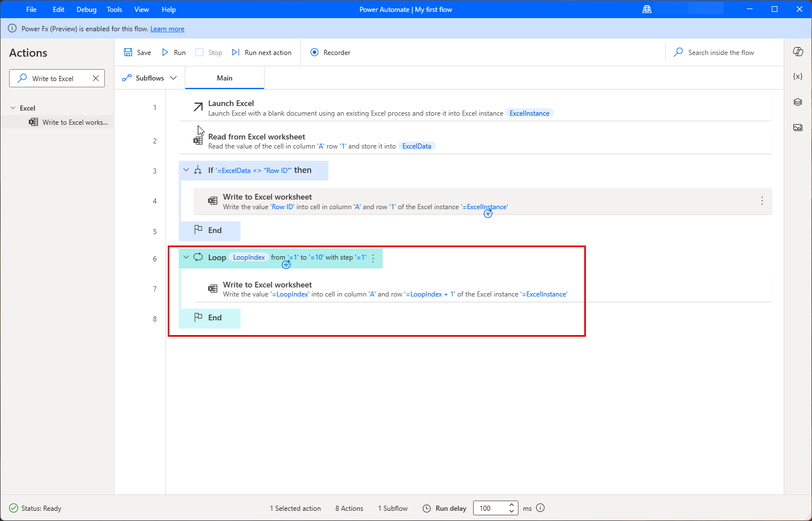Save the flow

pyautogui.click(x=137, y=52)
